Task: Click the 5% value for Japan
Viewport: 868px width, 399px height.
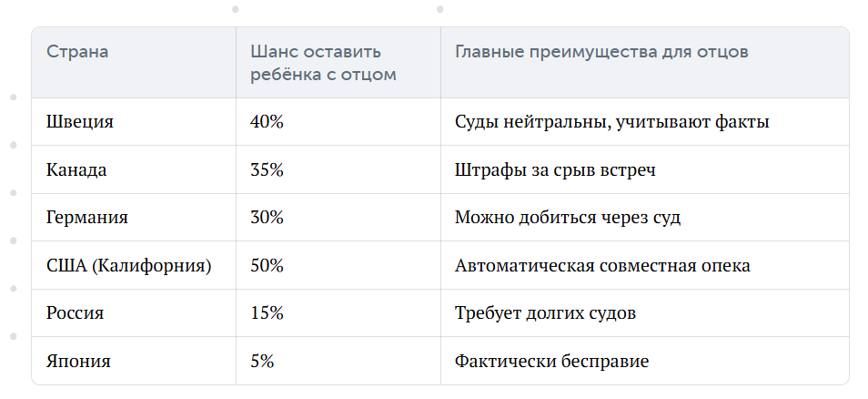Action: coord(262,362)
